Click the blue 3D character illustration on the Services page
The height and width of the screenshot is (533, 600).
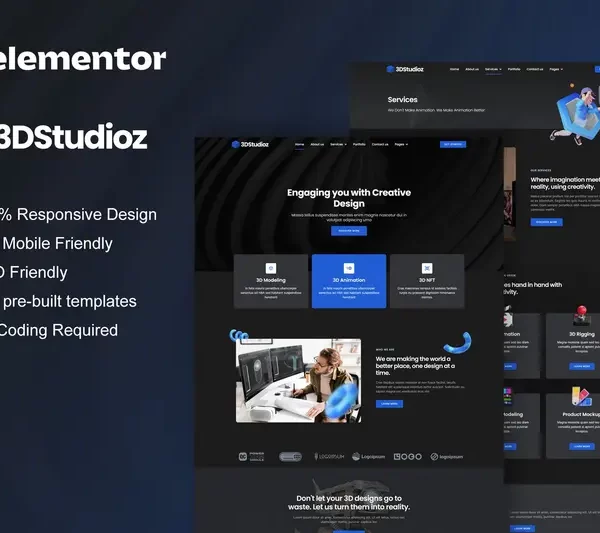(576, 115)
